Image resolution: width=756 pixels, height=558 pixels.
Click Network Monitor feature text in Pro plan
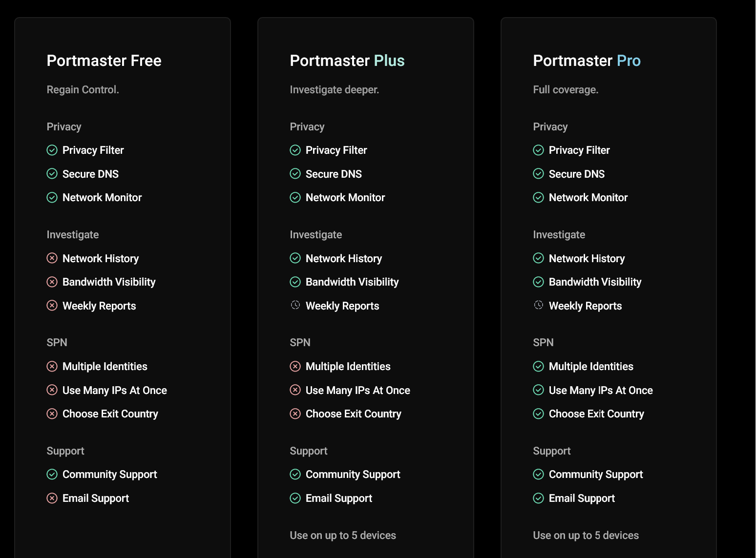(588, 198)
